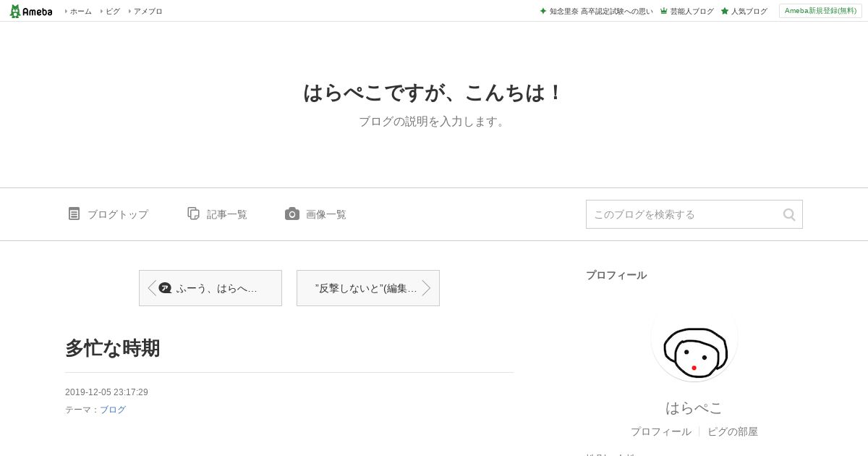Viewport: 868px width, 456px height.
Task: Open 芸能人ブログ link
Action: point(692,12)
